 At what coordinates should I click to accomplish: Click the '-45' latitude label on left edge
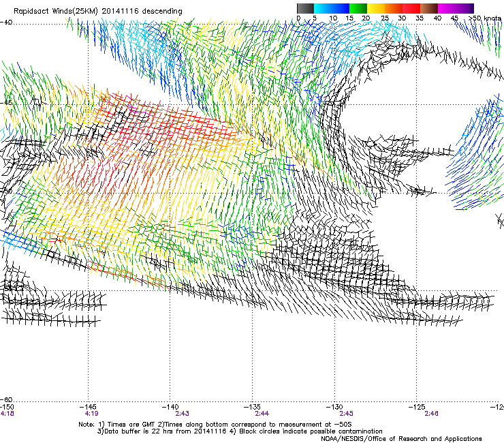(x=6, y=103)
